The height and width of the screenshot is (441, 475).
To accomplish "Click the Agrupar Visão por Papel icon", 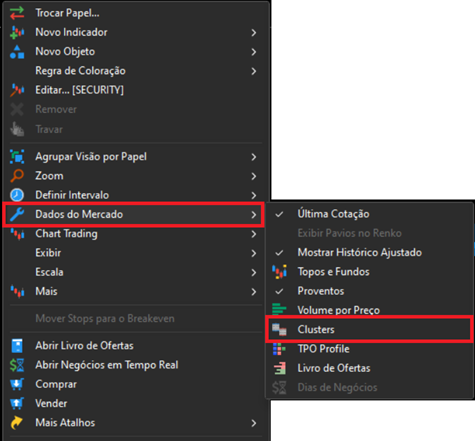I will 17,157.
